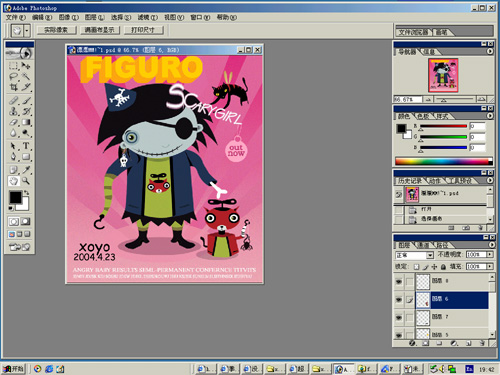Viewport: 500px width, 375px height.
Task: Toggle link box beside layer 图层 7
Action: (409, 317)
